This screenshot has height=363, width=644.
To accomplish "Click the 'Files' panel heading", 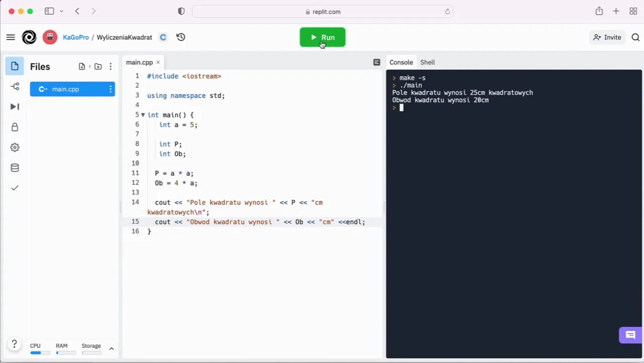I will (40, 66).
